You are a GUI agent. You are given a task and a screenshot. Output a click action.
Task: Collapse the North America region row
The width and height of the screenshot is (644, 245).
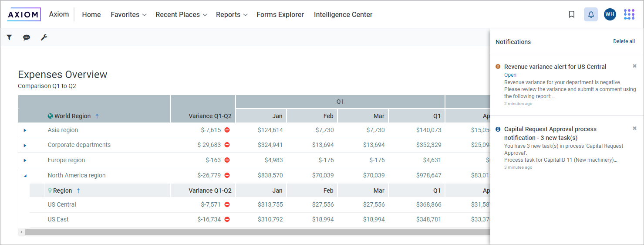tap(25, 176)
